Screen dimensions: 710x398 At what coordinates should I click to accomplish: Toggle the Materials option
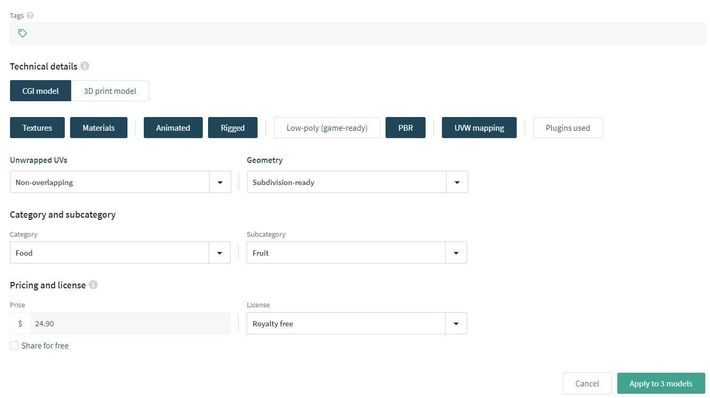(x=99, y=128)
